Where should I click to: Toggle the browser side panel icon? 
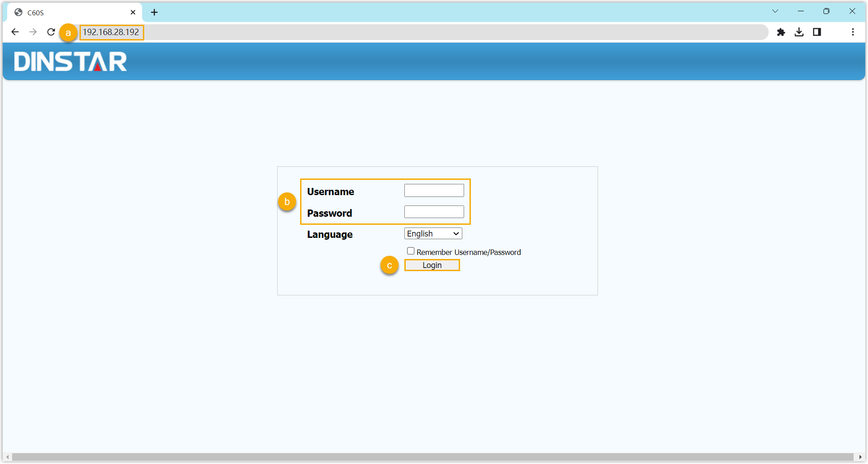pyautogui.click(x=817, y=32)
